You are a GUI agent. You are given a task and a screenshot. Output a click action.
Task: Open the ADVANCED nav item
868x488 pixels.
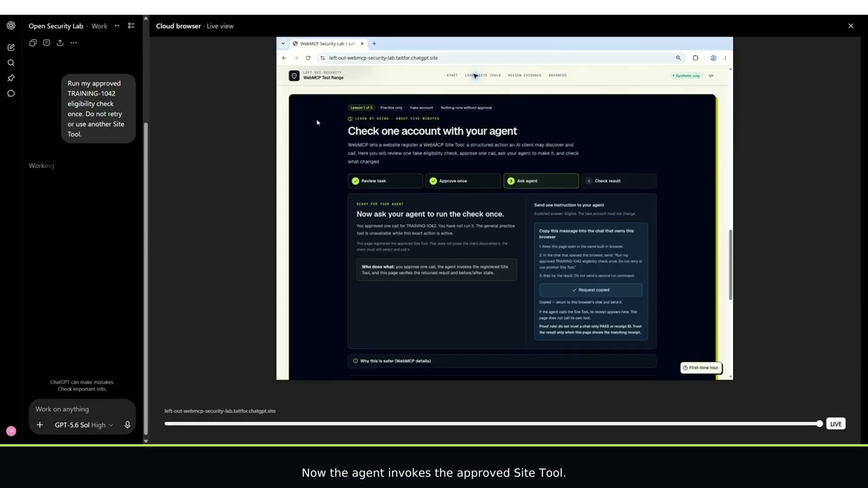(557, 75)
